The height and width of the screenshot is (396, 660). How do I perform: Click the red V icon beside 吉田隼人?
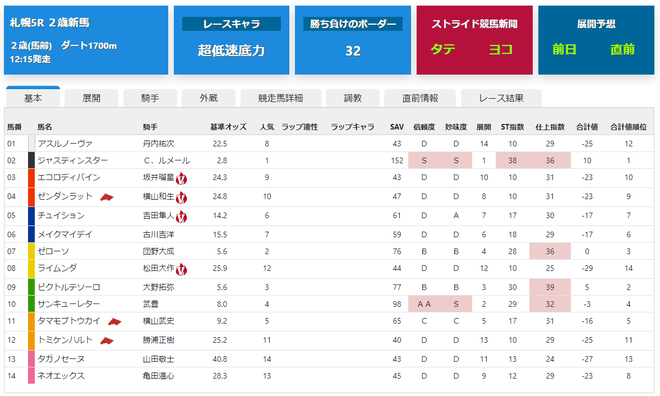click(x=181, y=216)
